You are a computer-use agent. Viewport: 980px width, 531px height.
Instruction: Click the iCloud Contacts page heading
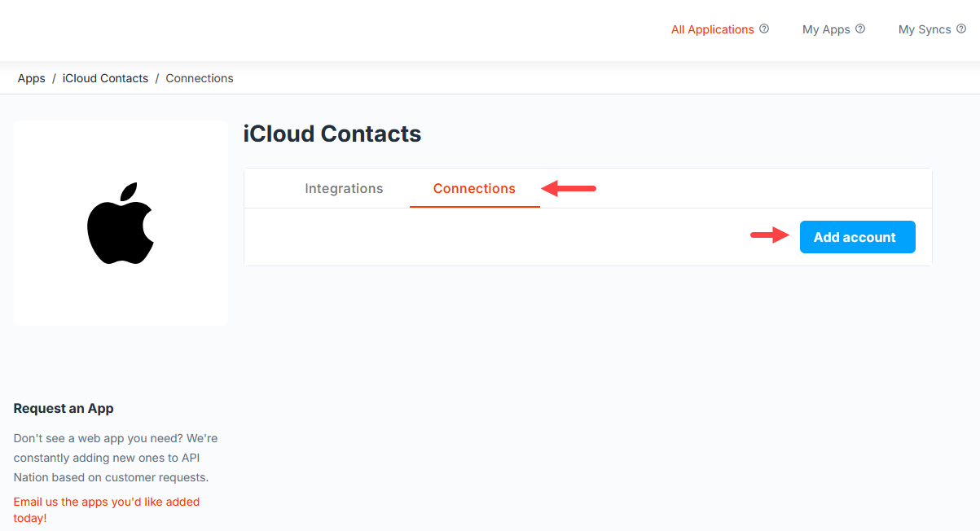(332, 134)
